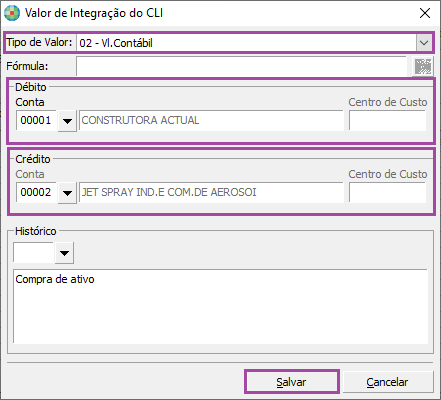Screen dimensions: 441x400
Task: Open the Débito Conta dropdown arrow
Action: (x=67, y=121)
